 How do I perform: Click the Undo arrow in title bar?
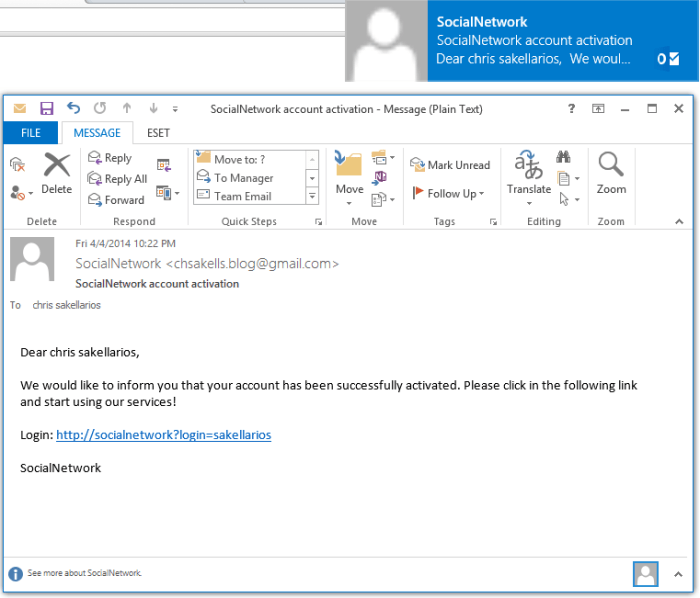click(73, 108)
